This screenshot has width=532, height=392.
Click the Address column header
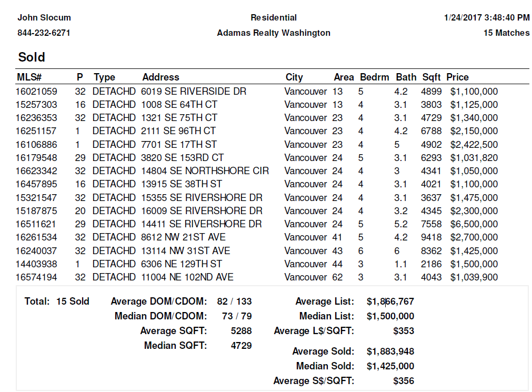point(160,77)
